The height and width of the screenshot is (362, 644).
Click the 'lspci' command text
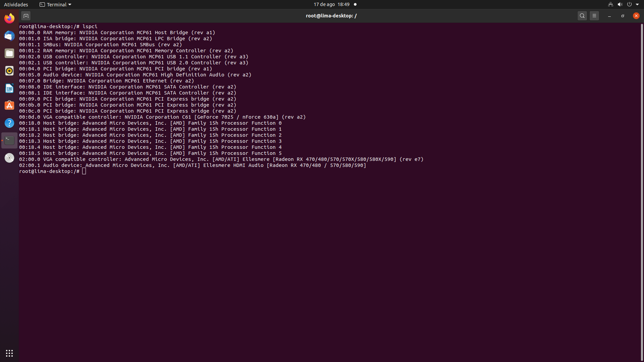(90, 26)
